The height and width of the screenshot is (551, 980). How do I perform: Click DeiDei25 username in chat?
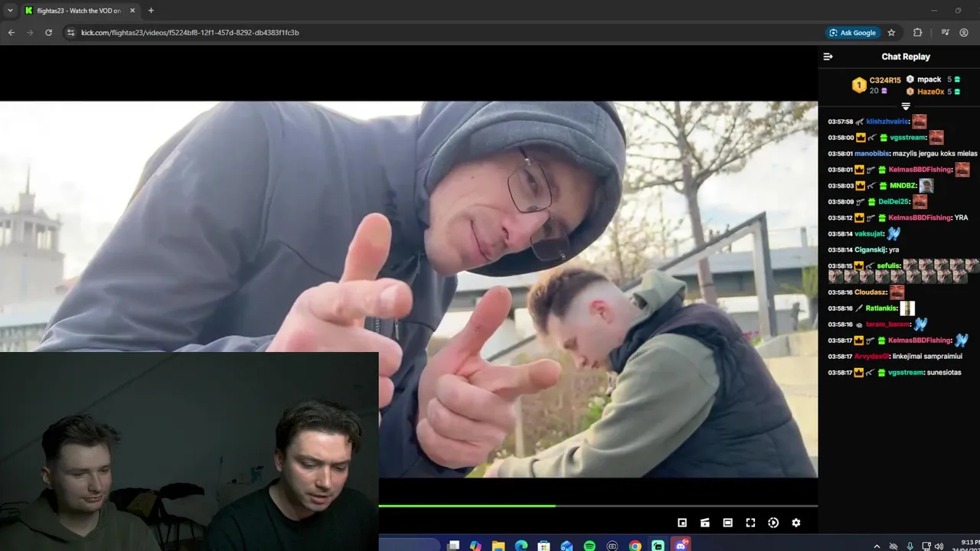pos(893,202)
